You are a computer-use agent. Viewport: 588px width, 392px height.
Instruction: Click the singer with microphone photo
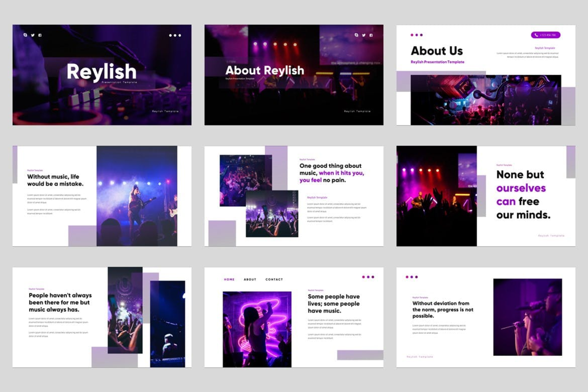[528, 317]
